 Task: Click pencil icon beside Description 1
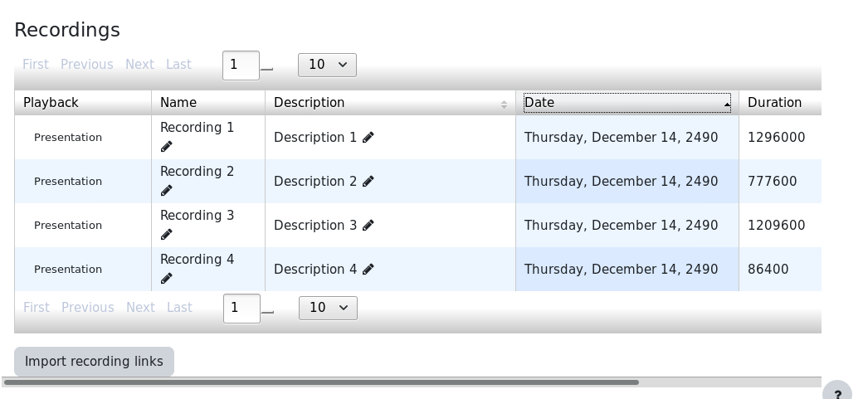pyautogui.click(x=368, y=137)
